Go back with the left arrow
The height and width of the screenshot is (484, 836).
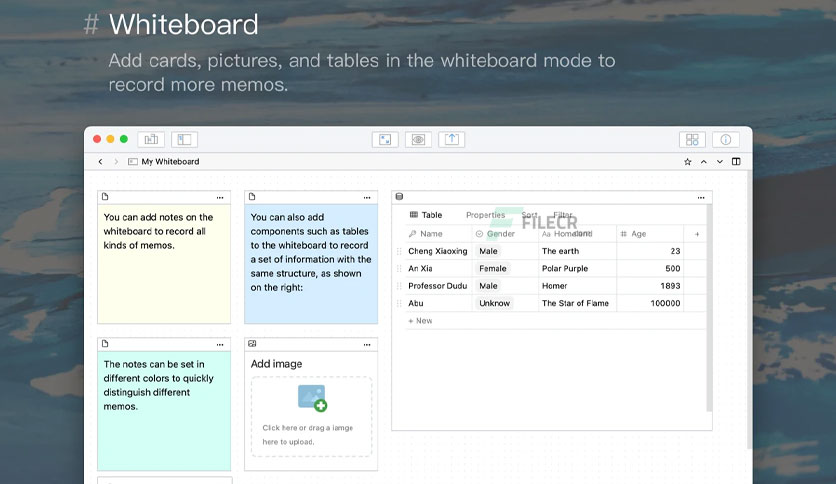[x=100, y=162]
